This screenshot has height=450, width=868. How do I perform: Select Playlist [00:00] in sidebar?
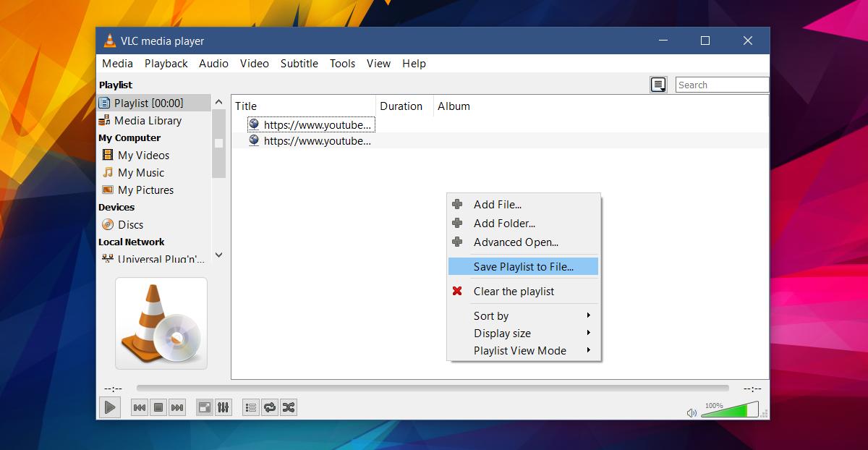(154, 103)
